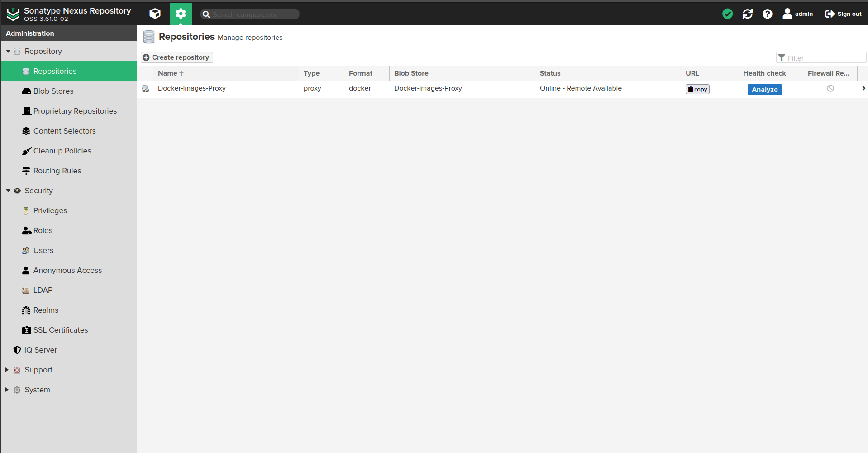
Task: Open Cleanup Policies
Action: click(x=69, y=151)
